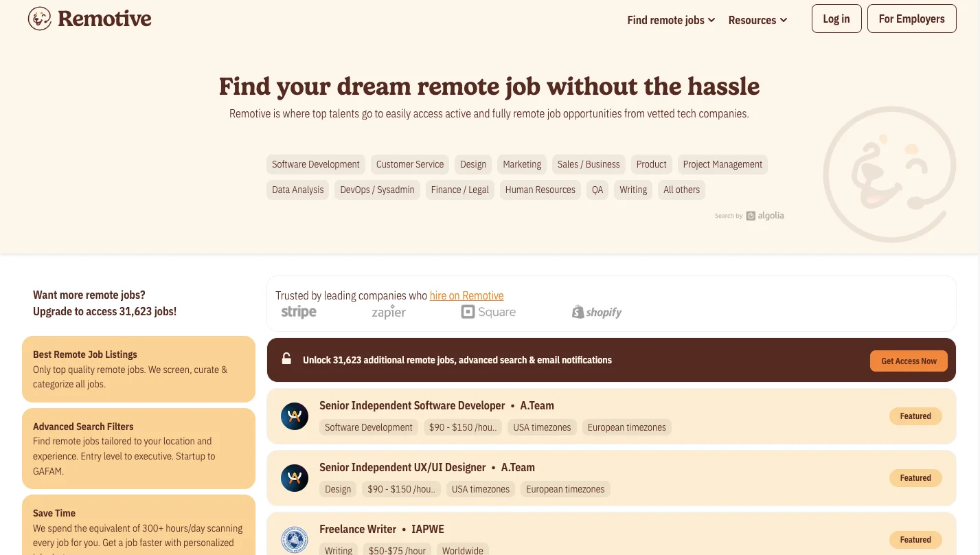The image size is (980, 555).
Task: Click A.Team logo beside Software Developer job
Action: (295, 416)
